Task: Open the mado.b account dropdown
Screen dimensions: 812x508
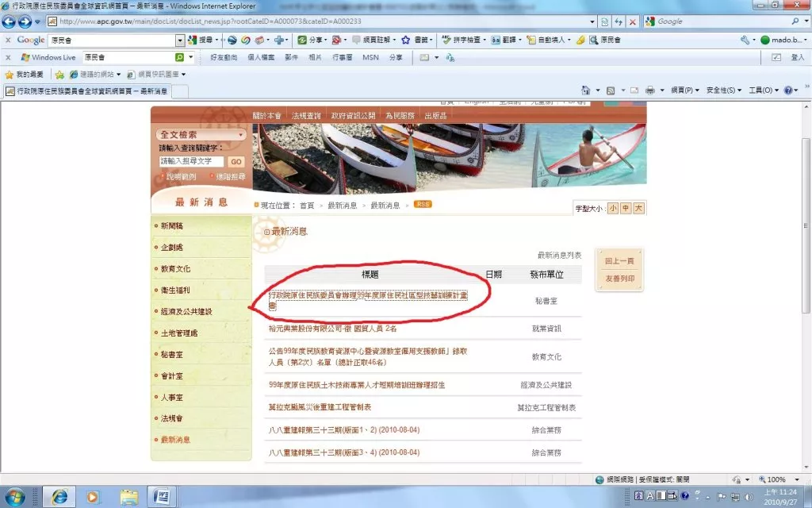Action: point(784,40)
